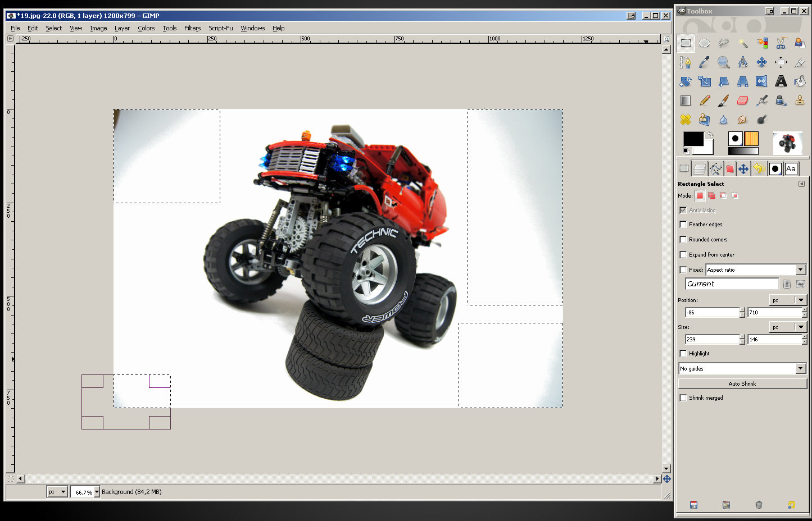Click the foreground black color swatch
Viewport: 812px width, 521px height.
[693, 139]
